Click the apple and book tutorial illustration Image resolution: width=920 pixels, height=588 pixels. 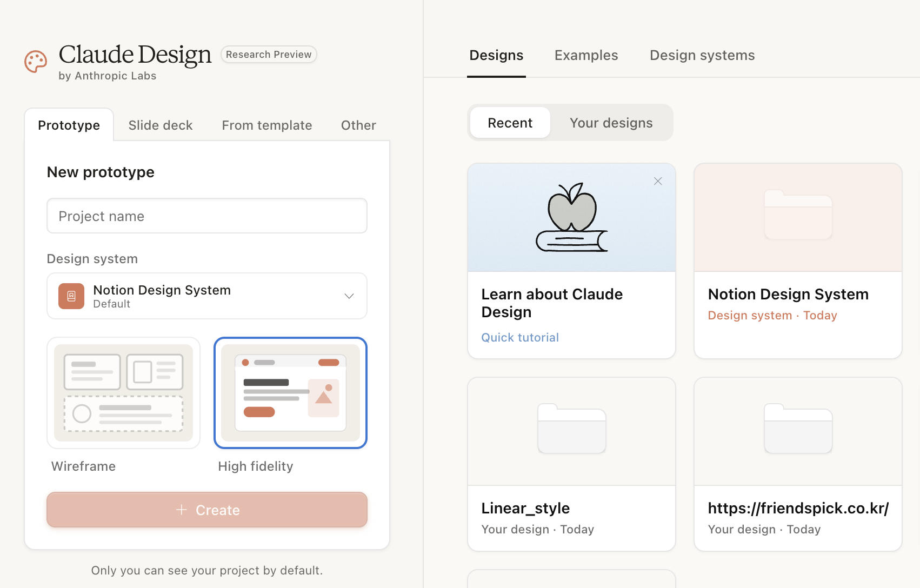pyautogui.click(x=572, y=217)
